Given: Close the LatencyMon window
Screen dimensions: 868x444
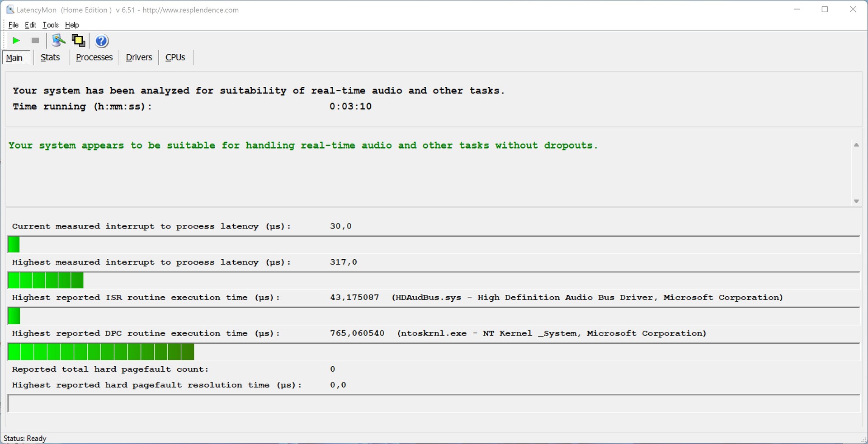Looking at the screenshot, I should point(853,9).
